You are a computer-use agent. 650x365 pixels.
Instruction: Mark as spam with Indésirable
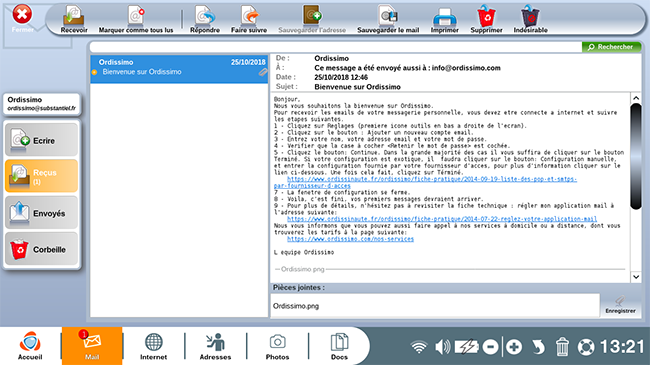530,19
